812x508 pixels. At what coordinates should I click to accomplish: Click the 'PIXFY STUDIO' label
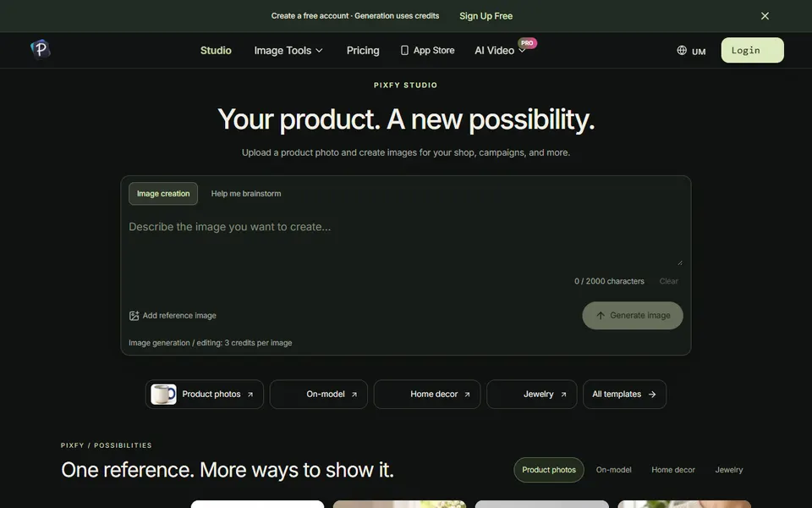(x=405, y=85)
